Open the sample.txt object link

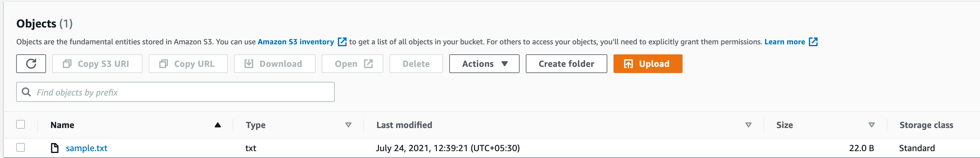pyautogui.click(x=86, y=148)
